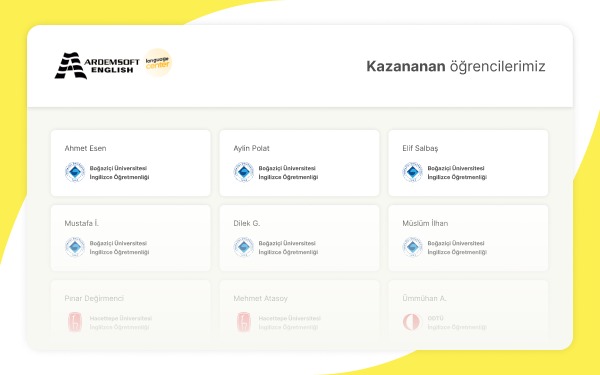The image size is (600, 375).
Task: Click Boğaziçi logo in Dilek G. card
Action: tap(244, 247)
